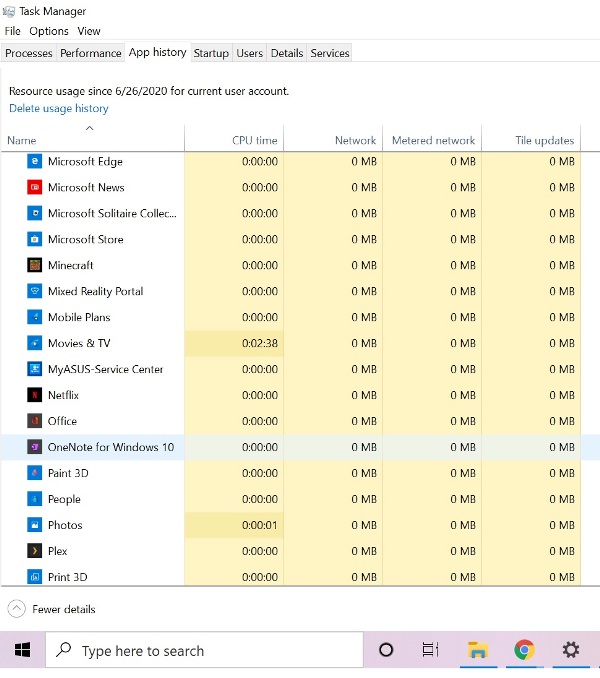
Task: Switch to the Users tab
Action: click(249, 53)
